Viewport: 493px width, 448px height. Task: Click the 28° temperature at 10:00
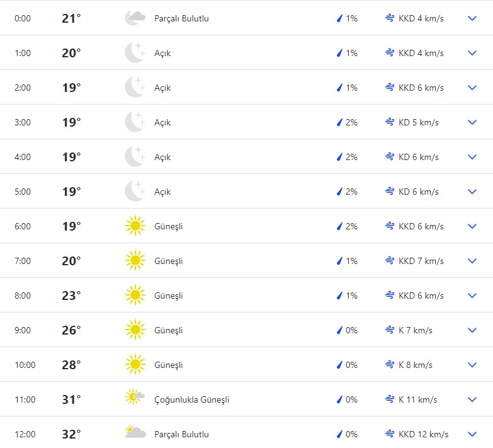71,365
